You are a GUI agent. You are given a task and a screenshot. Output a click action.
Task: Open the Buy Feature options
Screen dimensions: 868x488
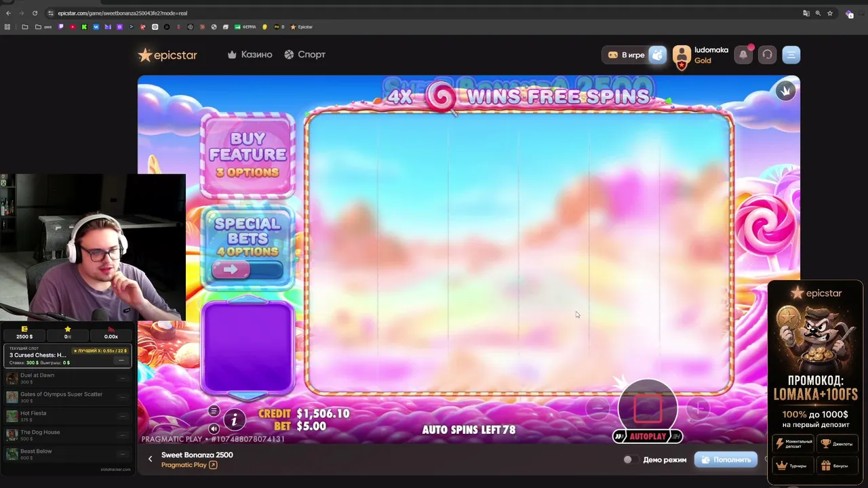point(248,155)
